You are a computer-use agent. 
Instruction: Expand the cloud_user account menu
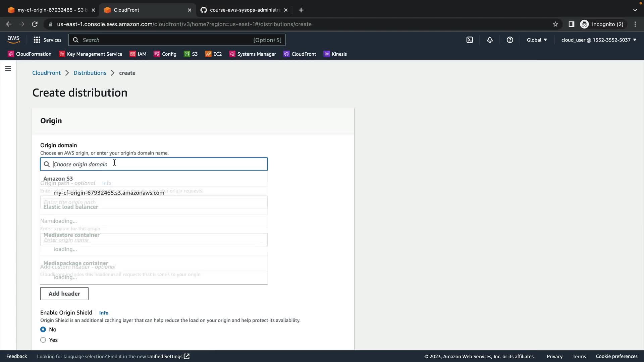click(599, 40)
